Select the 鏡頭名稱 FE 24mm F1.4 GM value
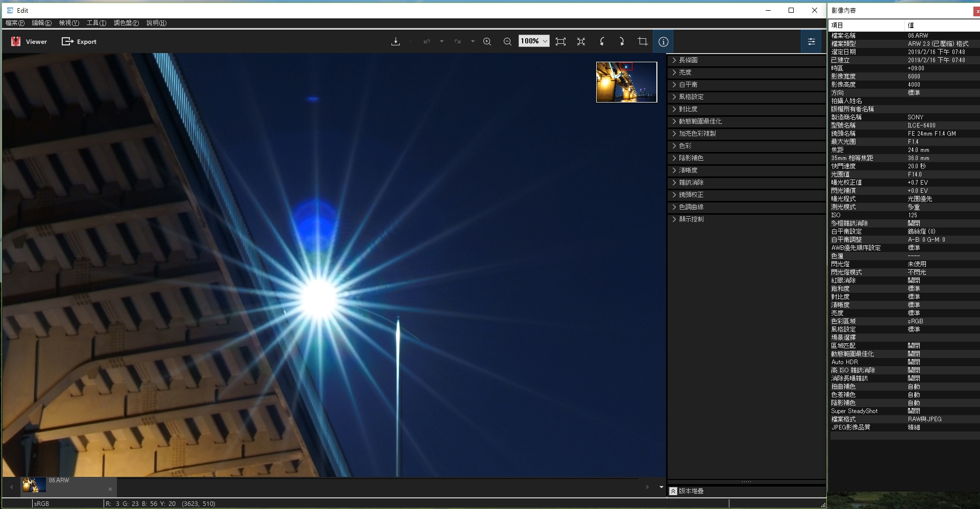This screenshot has width=980, height=509. click(x=932, y=134)
